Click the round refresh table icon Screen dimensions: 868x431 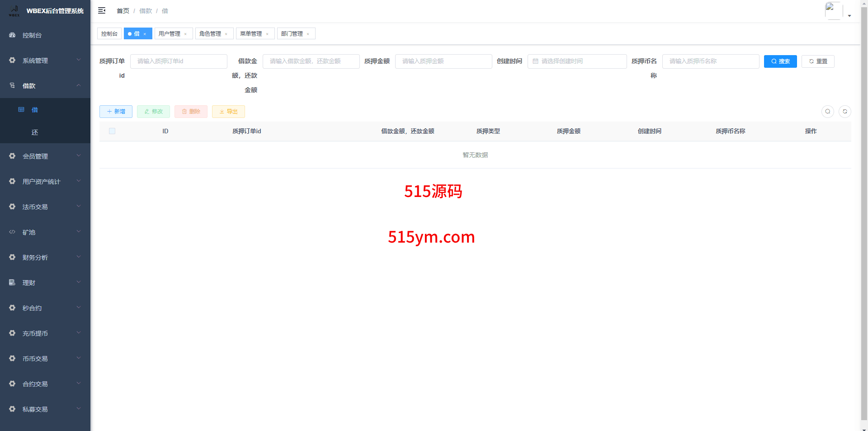point(844,112)
